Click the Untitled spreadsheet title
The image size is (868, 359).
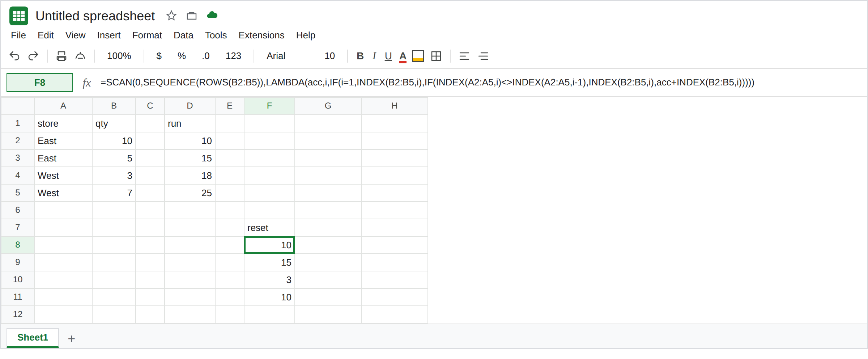(x=95, y=16)
